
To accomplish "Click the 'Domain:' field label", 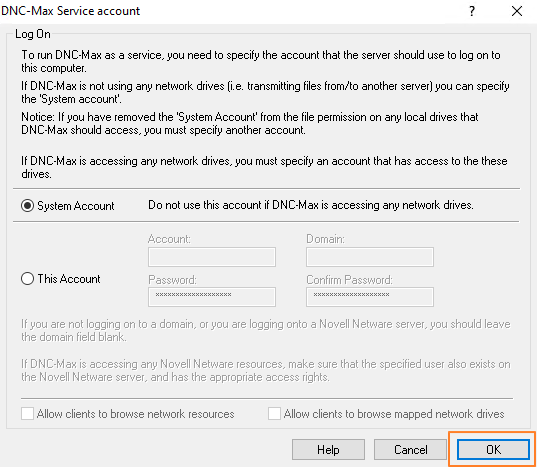I will click(325, 239).
